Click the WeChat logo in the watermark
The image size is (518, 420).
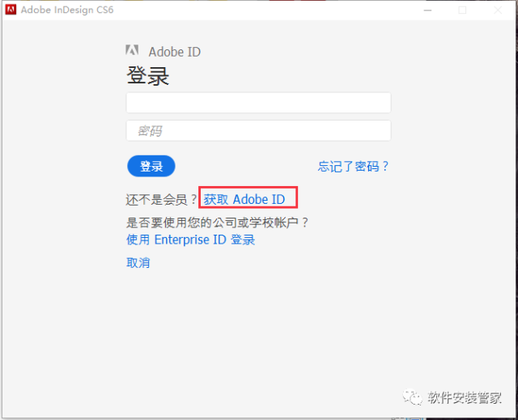(x=414, y=397)
